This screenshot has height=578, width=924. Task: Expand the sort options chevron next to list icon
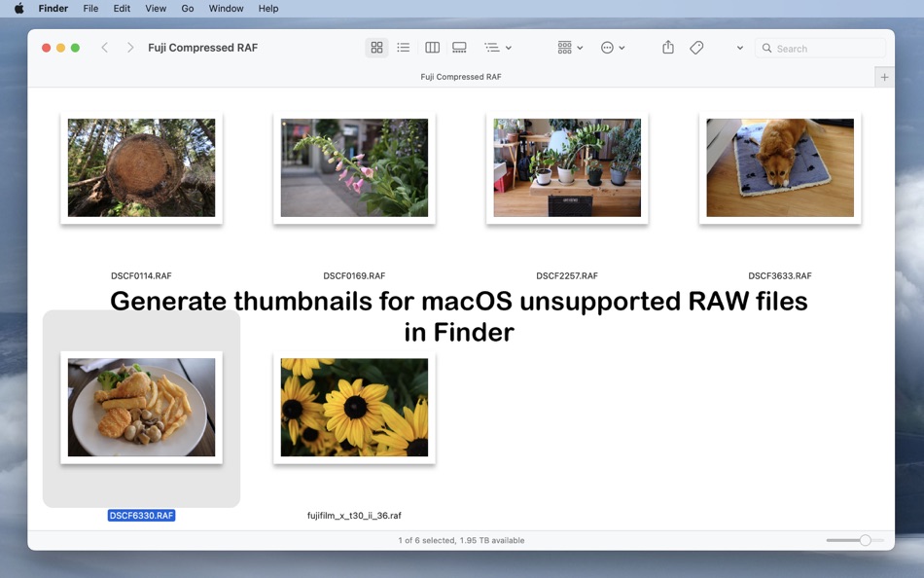(x=507, y=47)
